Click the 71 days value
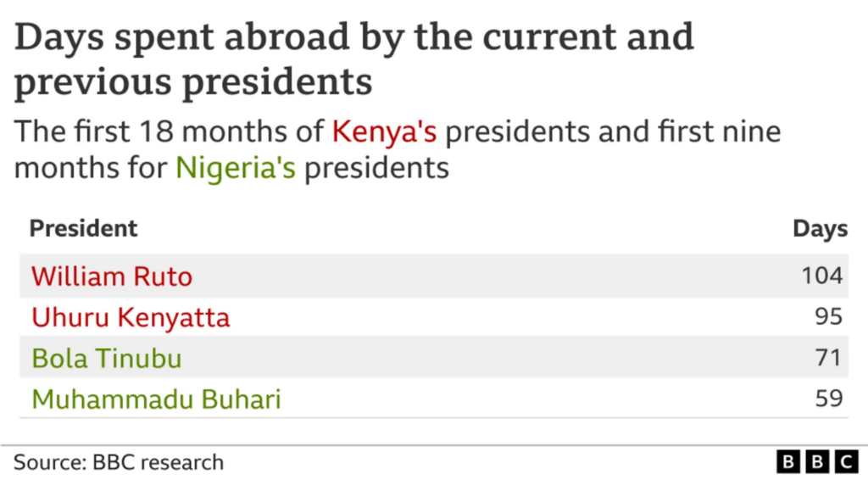Image resolution: width=868 pixels, height=480 pixels. point(828,358)
